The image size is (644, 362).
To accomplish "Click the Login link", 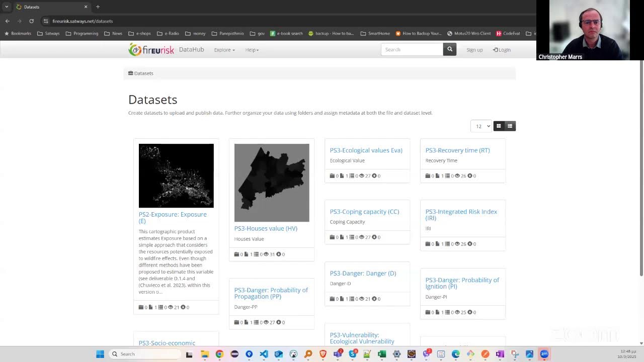I will [502, 50].
